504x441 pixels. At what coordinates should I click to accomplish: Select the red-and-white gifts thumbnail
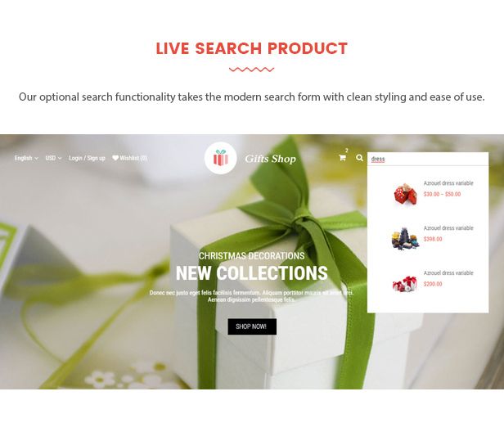click(405, 283)
